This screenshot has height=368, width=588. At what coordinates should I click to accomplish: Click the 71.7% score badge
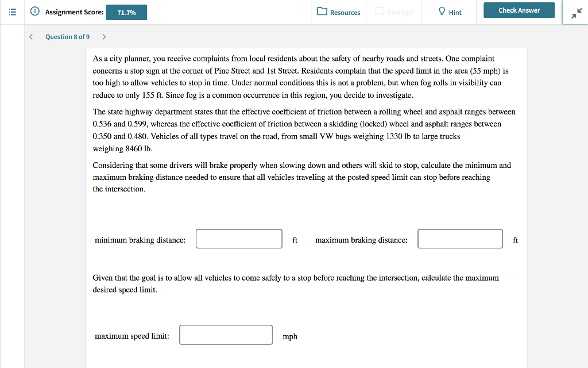coord(126,11)
